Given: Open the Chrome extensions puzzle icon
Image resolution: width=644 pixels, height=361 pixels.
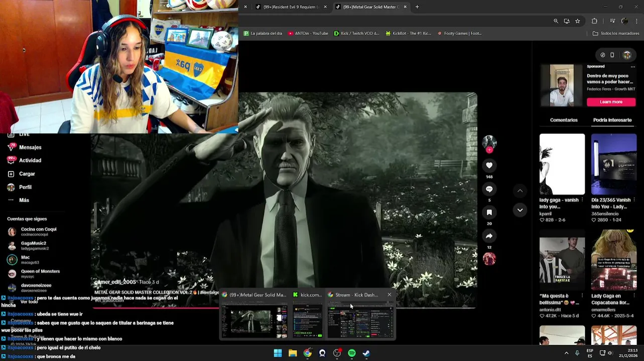Looking at the screenshot, I should pos(594,21).
